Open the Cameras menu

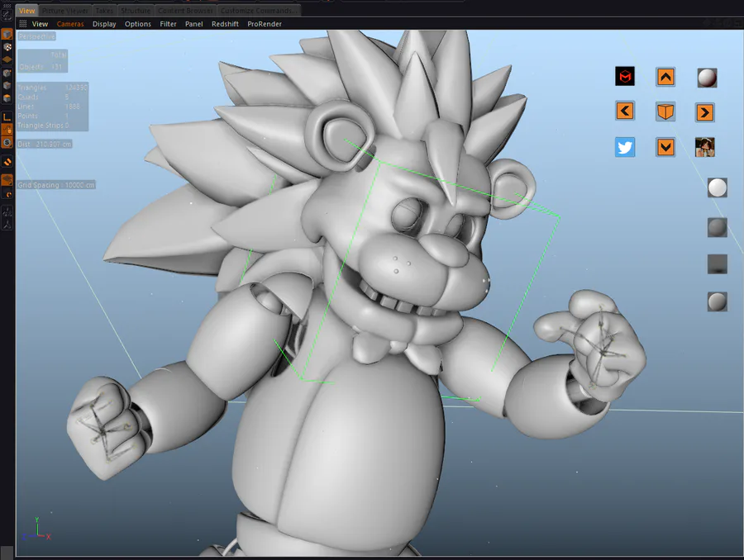click(70, 24)
